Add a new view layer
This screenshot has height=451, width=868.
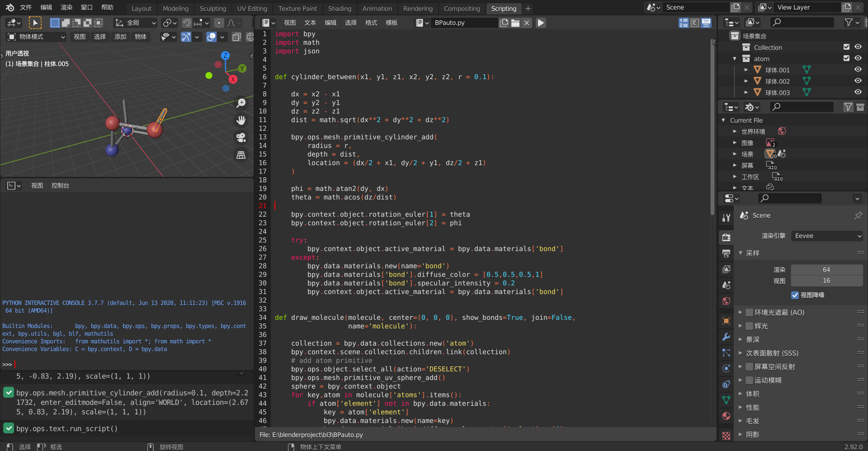coord(847,7)
